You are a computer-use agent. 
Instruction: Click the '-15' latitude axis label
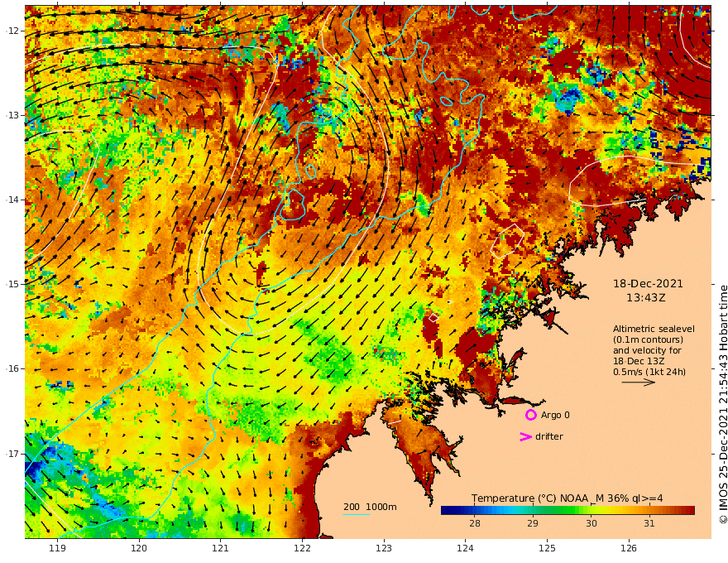point(12,284)
